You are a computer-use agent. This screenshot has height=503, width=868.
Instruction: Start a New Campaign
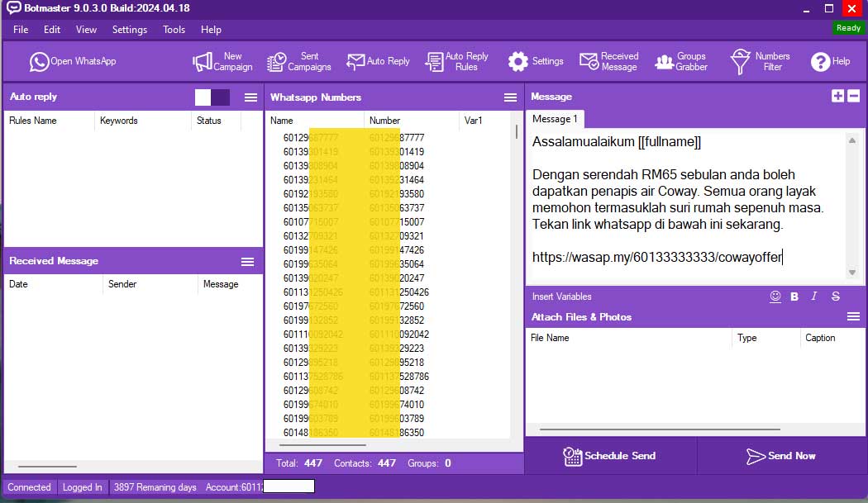pos(222,62)
